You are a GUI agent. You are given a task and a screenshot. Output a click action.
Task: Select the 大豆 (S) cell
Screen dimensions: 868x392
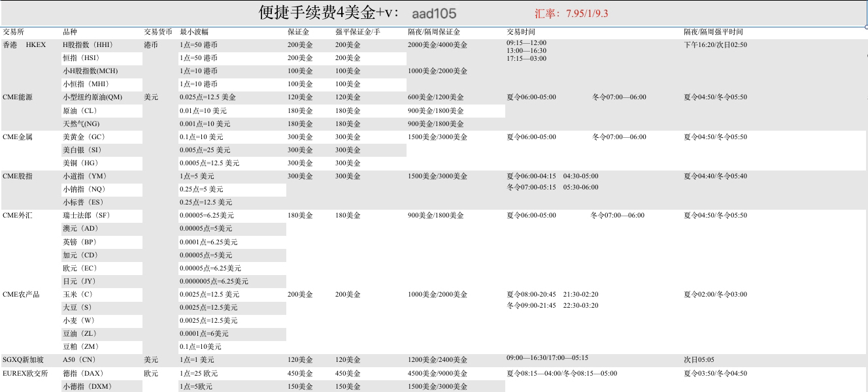click(x=78, y=308)
